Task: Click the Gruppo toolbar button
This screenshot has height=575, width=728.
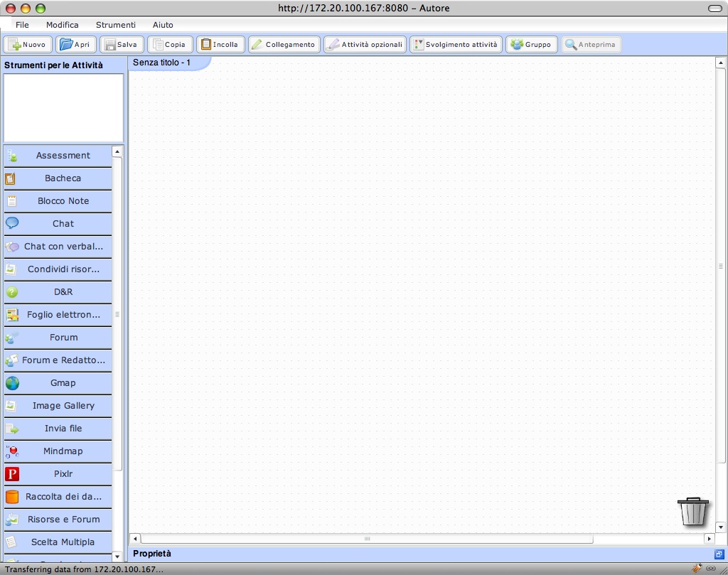Action: 531,44
